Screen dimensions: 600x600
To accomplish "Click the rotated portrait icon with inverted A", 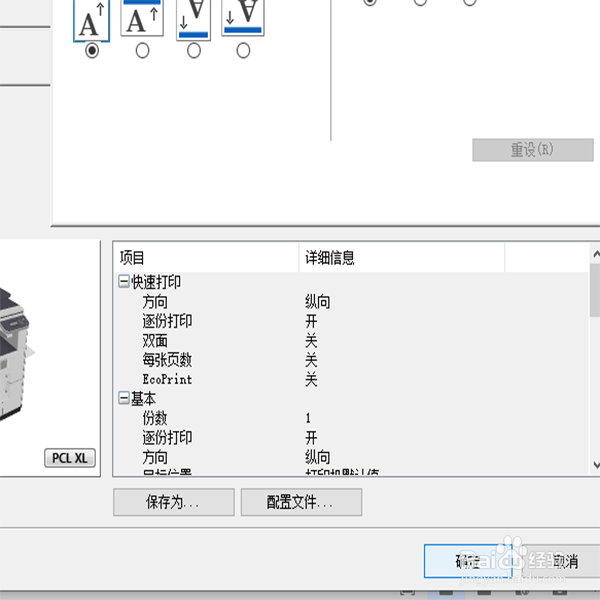I will click(194, 20).
